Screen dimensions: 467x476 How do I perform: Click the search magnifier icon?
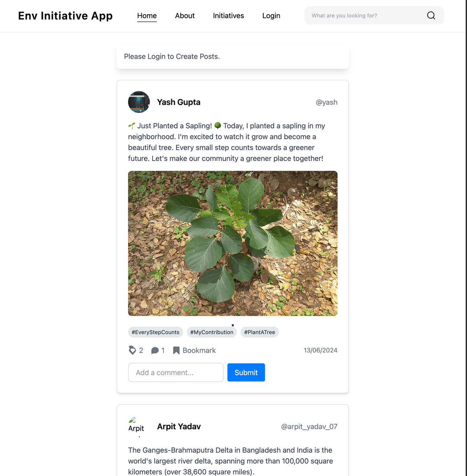431,16
